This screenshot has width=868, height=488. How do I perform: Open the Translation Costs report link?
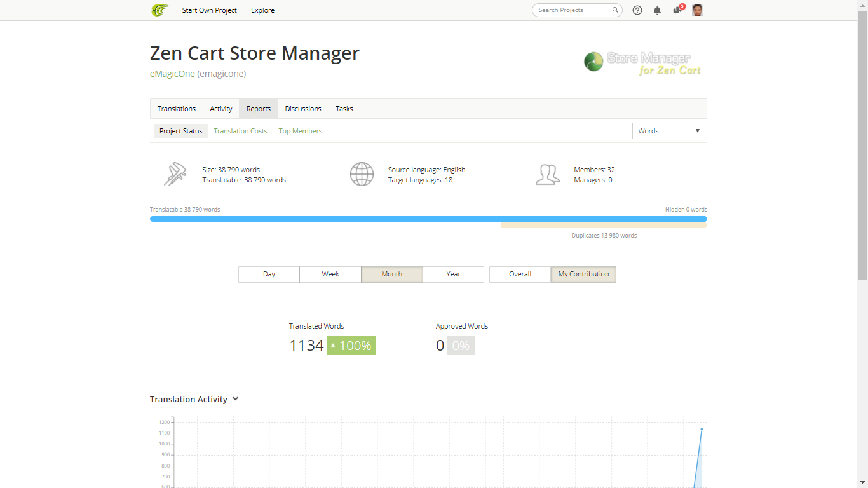coord(240,131)
